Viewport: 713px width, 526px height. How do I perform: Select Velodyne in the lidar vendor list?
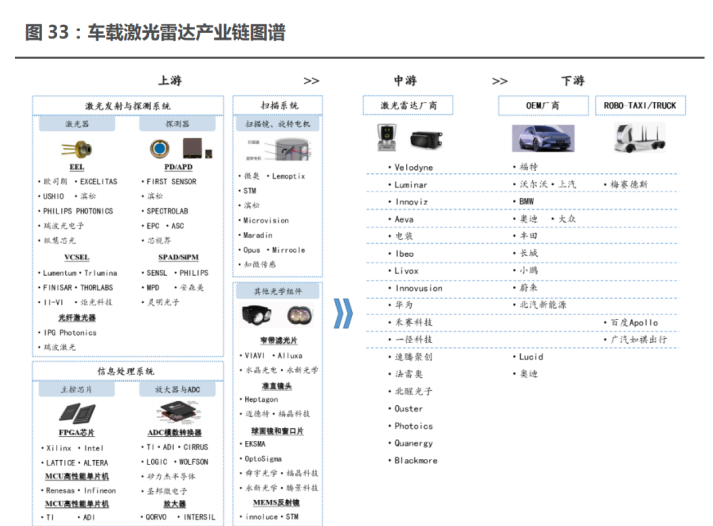(x=414, y=167)
